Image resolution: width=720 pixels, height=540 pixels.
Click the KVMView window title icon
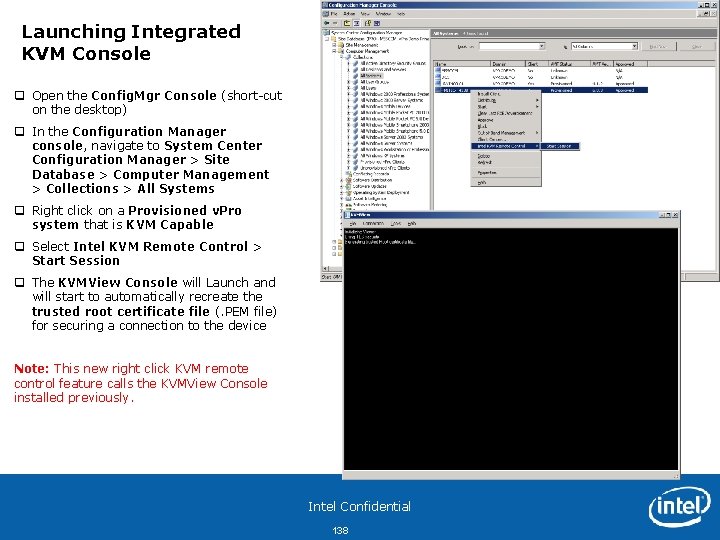point(348,214)
